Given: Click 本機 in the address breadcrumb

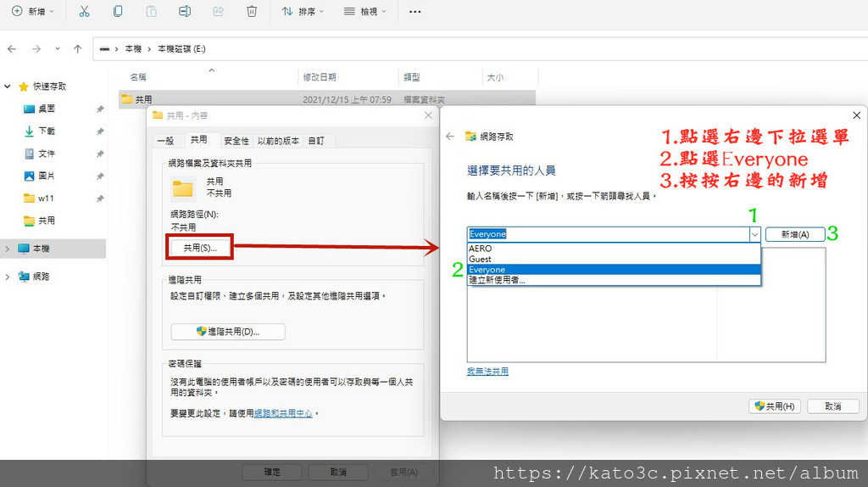Looking at the screenshot, I should click(133, 48).
